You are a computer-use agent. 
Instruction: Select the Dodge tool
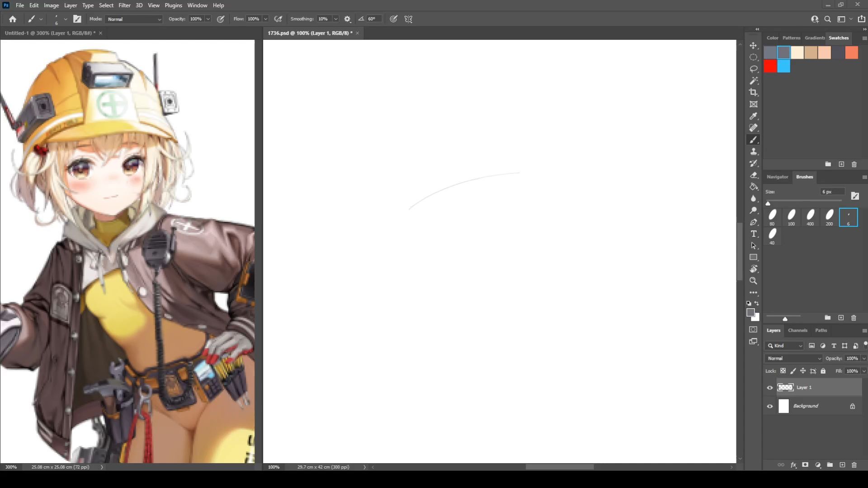coord(753,210)
